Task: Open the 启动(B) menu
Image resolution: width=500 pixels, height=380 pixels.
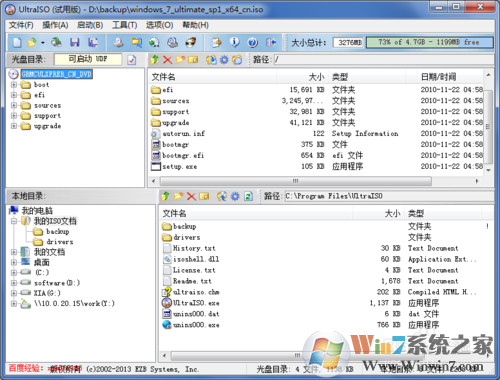Action: tap(90, 25)
